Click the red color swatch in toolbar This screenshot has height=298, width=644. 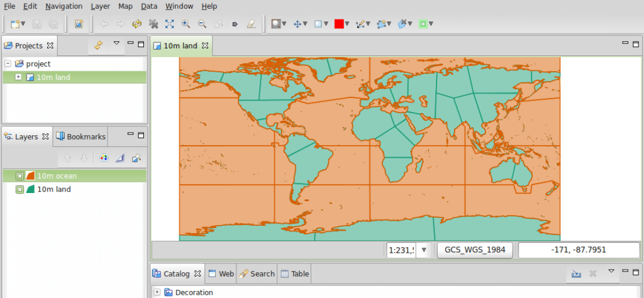pyautogui.click(x=339, y=24)
